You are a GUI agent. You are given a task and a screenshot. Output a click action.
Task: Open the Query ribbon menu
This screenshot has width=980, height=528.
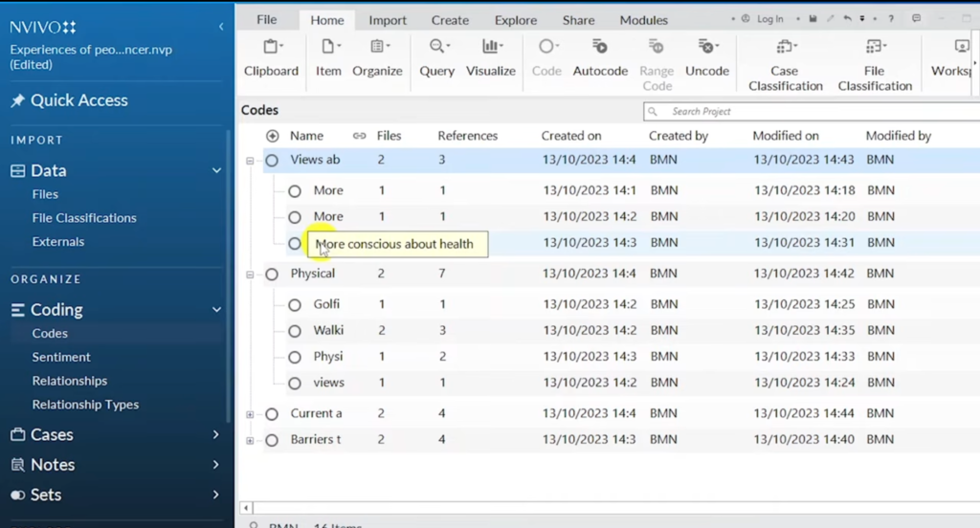point(436,58)
